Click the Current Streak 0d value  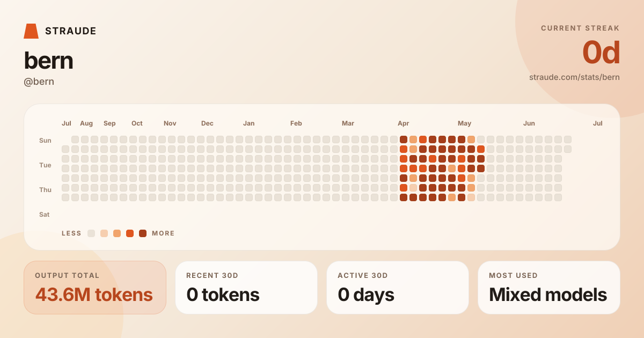pyautogui.click(x=601, y=53)
